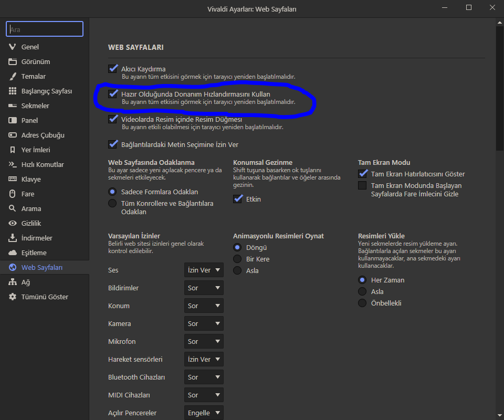Open the Hareket sensörleri dropdown
This screenshot has width=504, height=420.
click(x=204, y=359)
